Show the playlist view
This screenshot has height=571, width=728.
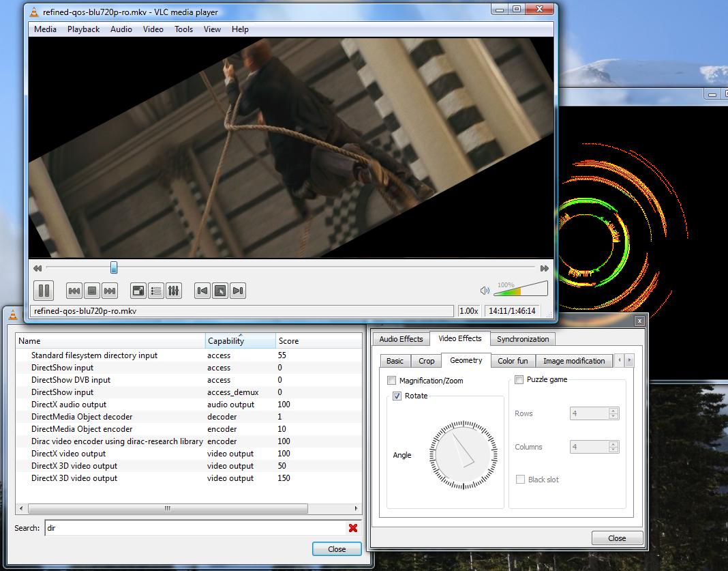(155, 291)
